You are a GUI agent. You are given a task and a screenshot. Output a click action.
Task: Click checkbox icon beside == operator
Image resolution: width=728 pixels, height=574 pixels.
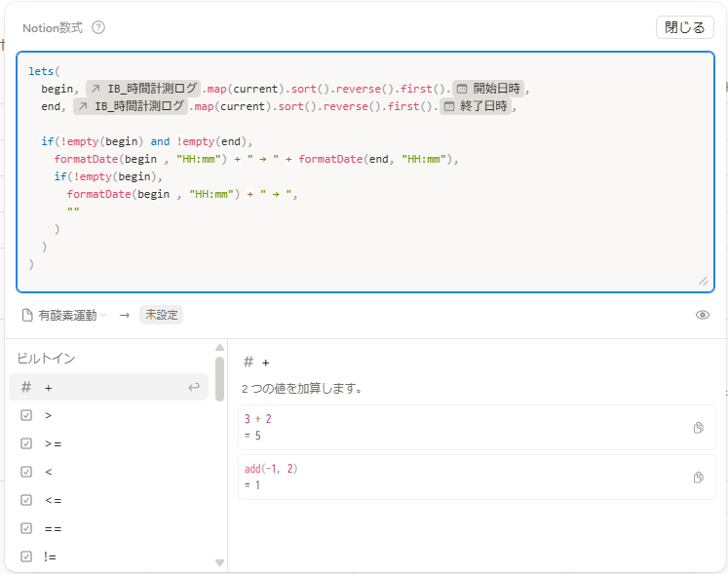[26, 528]
